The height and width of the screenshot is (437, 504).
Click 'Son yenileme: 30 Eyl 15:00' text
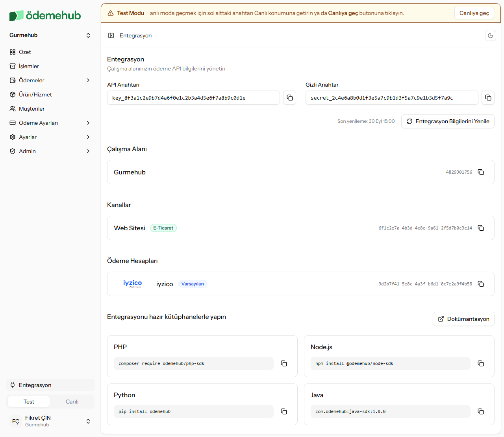[366, 121]
